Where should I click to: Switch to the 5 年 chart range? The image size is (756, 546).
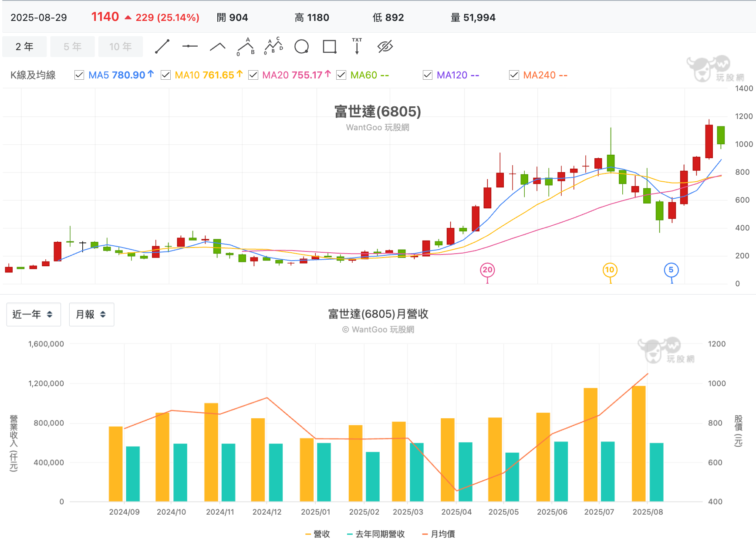72,47
